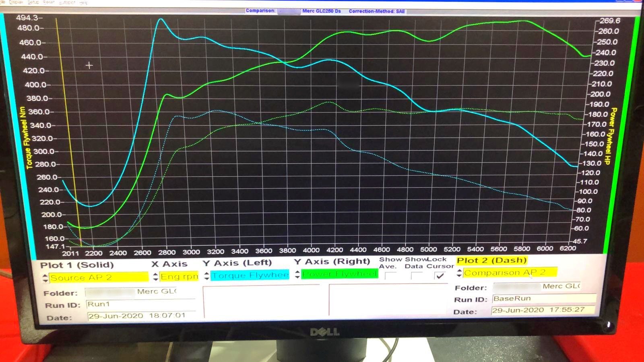Screen dimensions: 644x362
Task: Step the Plot 2 (Dash) selector arrows
Action: coord(459,273)
